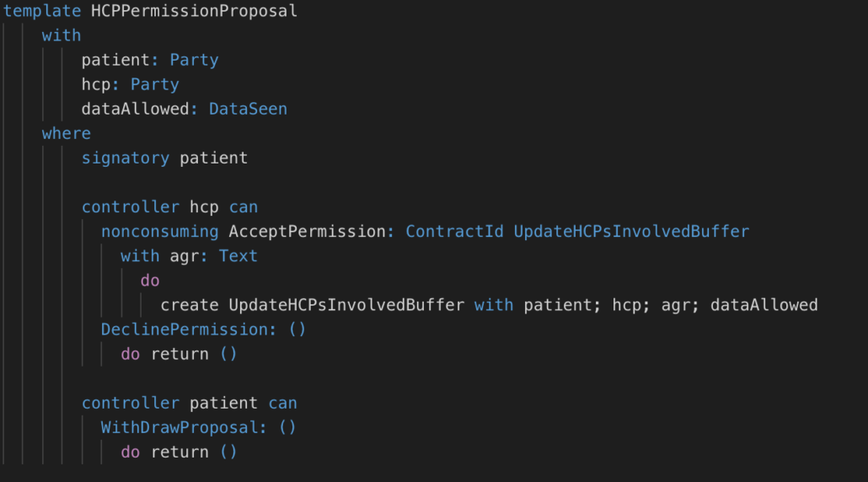Click UpdateHCPsInvolvedBuffer in the choice signature

(x=632, y=232)
